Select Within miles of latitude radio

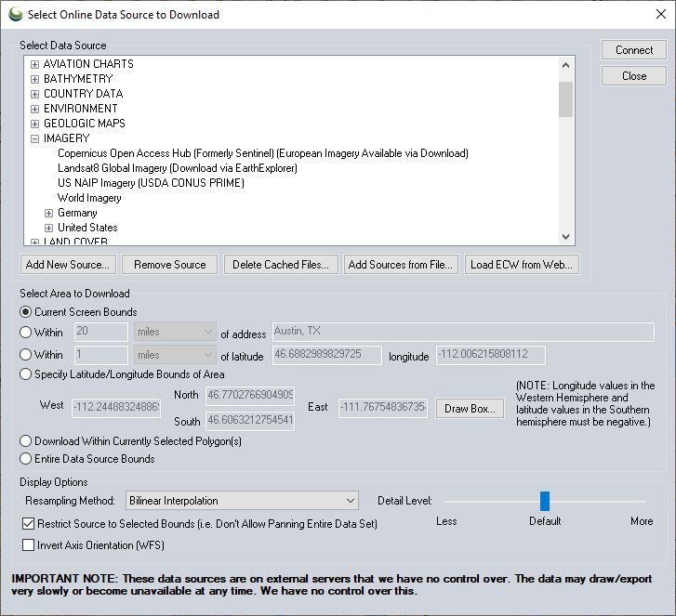(26, 355)
